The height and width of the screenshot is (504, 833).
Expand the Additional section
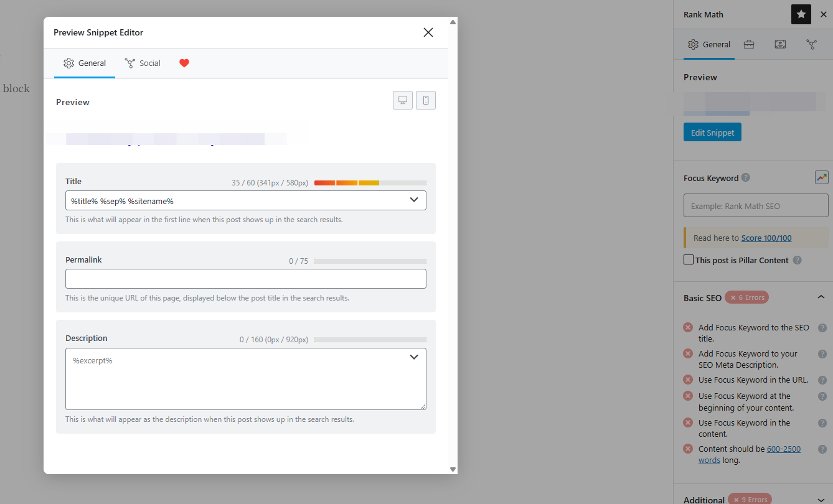tap(821, 500)
